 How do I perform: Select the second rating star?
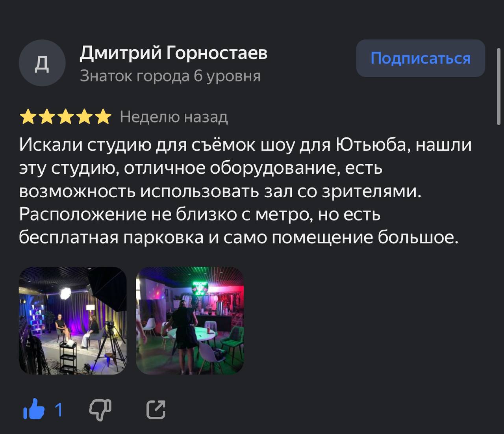click(46, 117)
